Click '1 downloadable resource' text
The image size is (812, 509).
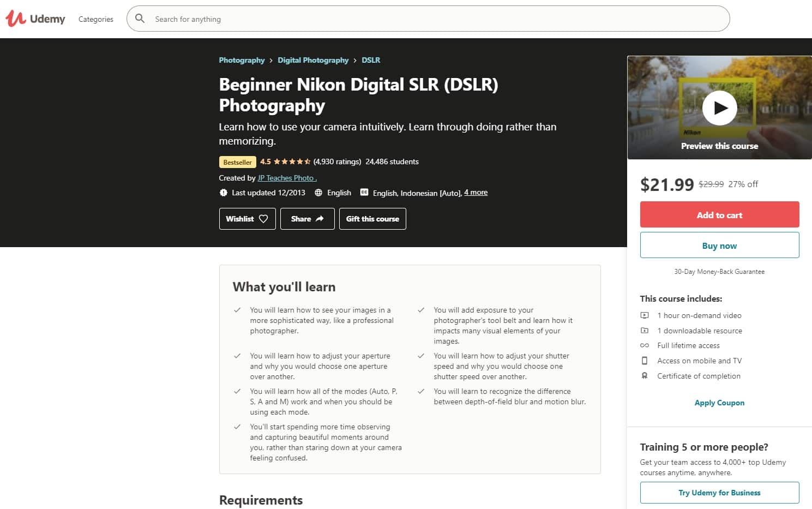700,331
